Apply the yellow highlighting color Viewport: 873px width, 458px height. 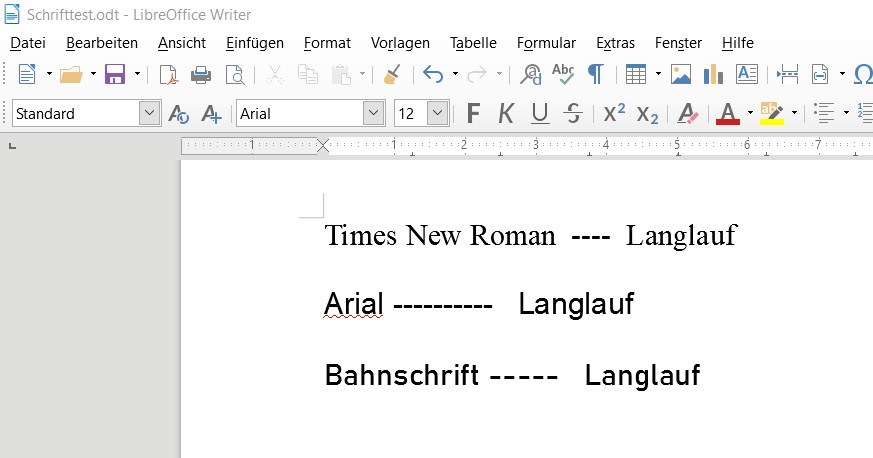(772, 114)
